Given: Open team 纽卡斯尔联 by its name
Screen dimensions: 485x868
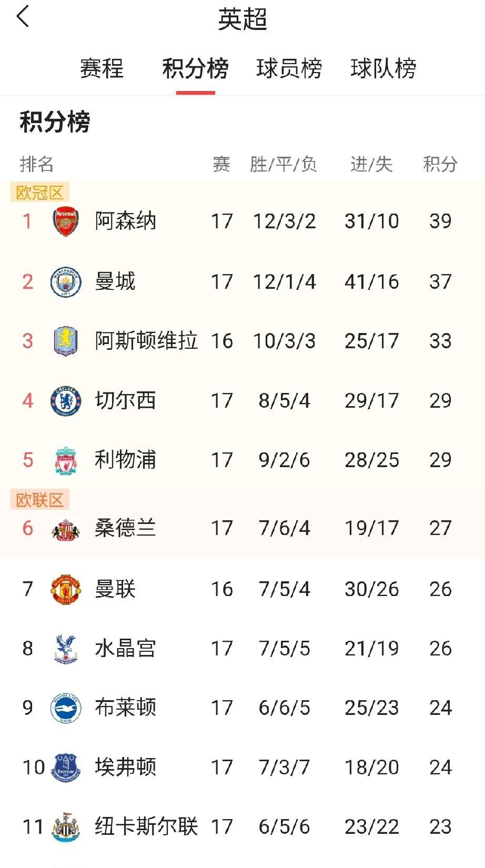Looking at the screenshot, I should click(x=146, y=827).
